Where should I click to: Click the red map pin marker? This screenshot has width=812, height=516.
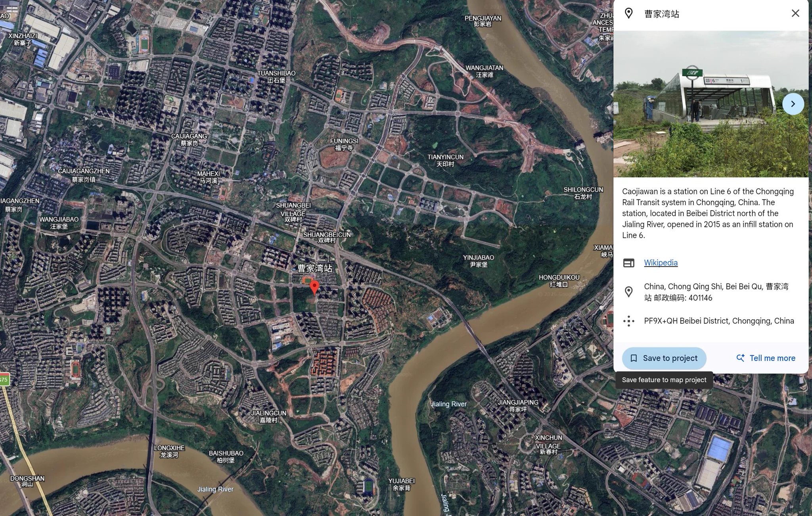pos(314,287)
